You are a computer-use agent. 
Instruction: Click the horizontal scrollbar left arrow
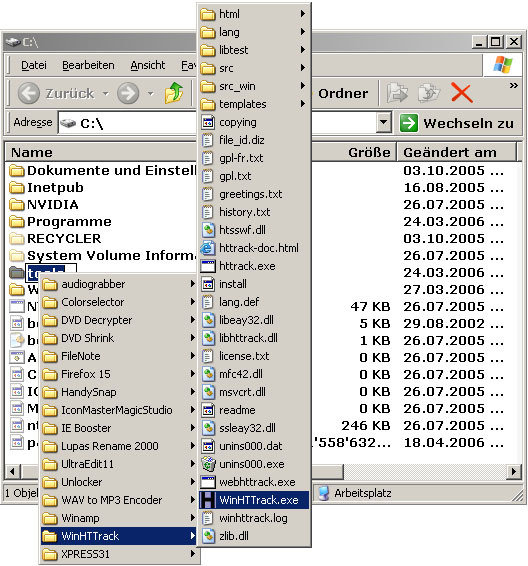[x=13, y=471]
